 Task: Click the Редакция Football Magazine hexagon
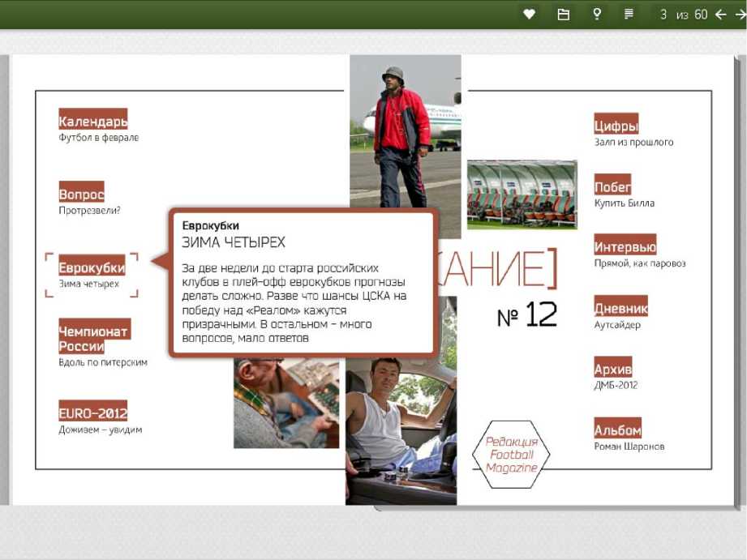[511, 455]
